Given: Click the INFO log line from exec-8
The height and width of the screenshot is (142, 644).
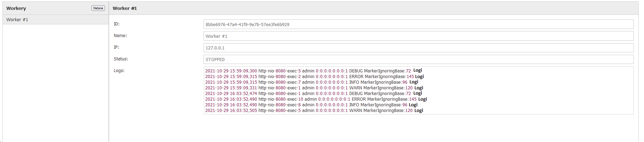Looking at the screenshot, I should [x=311, y=105].
